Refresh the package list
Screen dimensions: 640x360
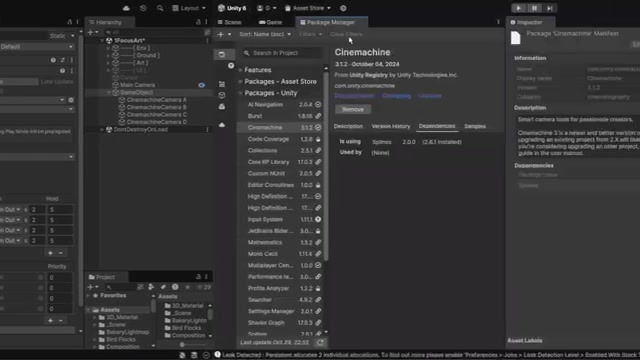pyautogui.click(x=320, y=342)
